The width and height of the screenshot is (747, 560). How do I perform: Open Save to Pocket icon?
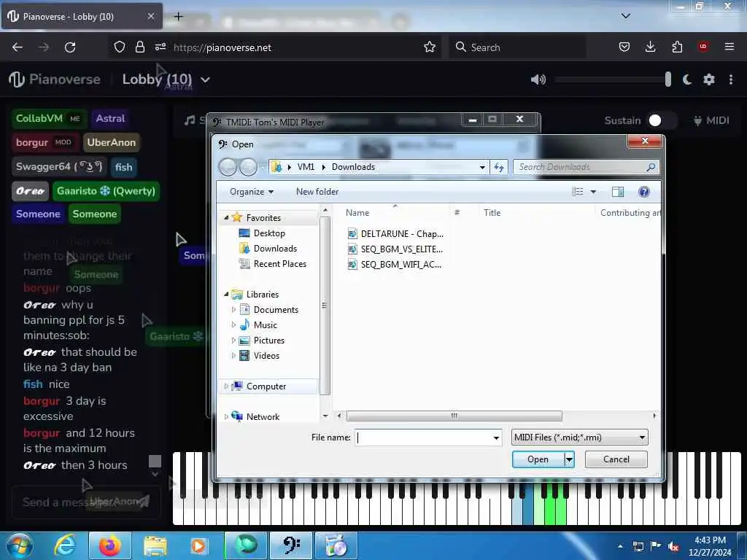(x=624, y=47)
